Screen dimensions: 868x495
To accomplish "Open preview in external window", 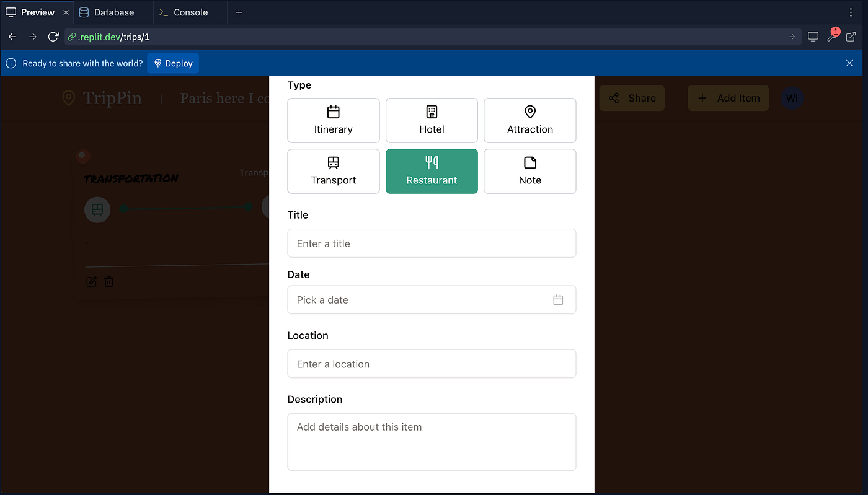I will click(x=851, y=37).
